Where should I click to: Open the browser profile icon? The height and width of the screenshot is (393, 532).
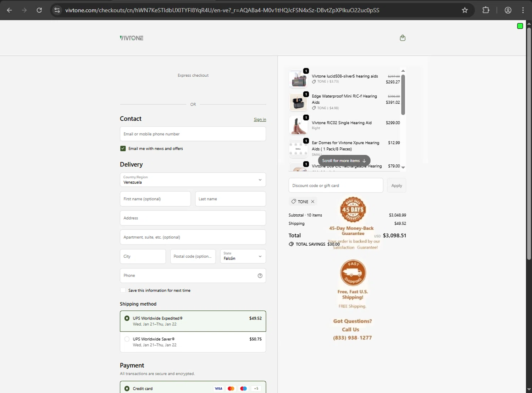tap(508, 10)
